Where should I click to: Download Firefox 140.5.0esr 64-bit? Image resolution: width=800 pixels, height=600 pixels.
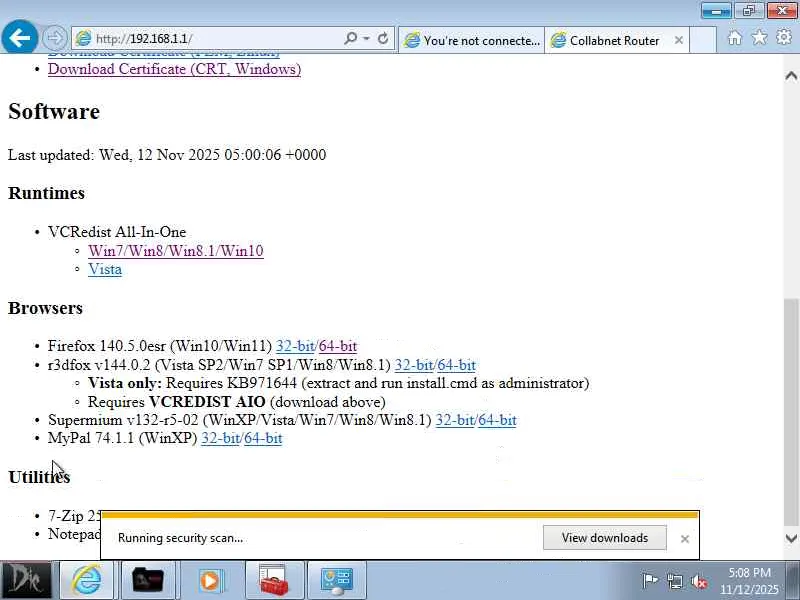pos(338,346)
